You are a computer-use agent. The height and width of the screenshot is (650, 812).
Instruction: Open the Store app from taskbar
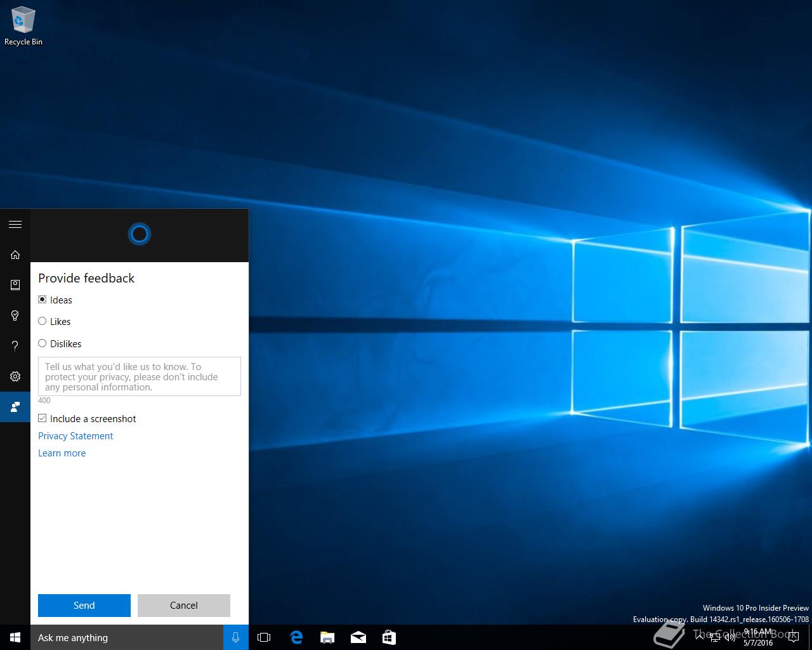pos(389,637)
